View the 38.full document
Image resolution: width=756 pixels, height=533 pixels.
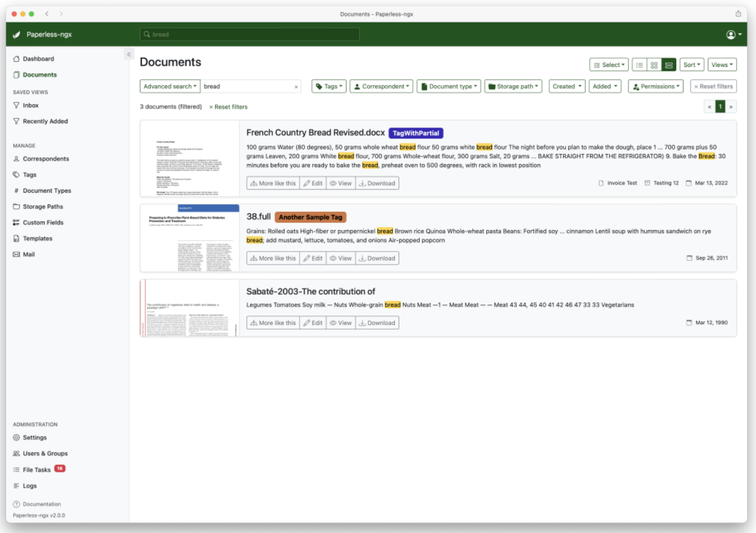pyautogui.click(x=341, y=258)
